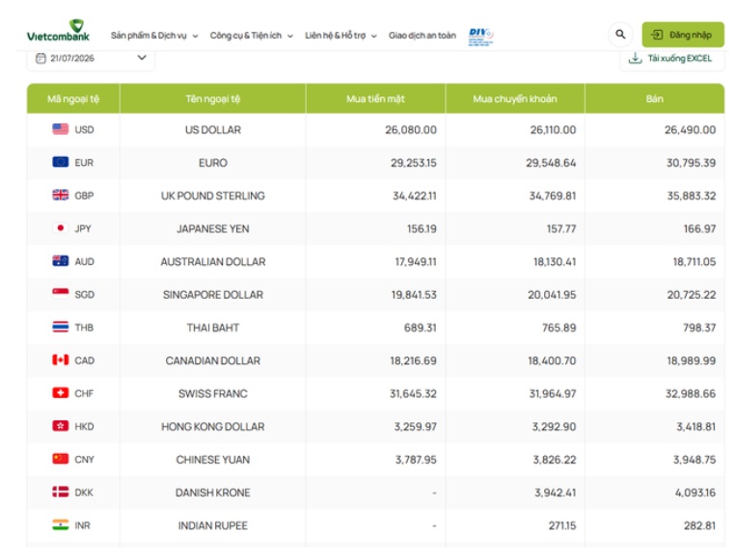
Task: Click the Switzerland flag icon for CHF
Action: [61, 393]
